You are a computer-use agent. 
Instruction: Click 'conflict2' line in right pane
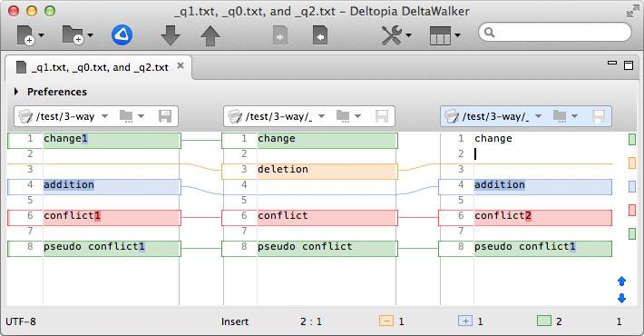pos(525,218)
